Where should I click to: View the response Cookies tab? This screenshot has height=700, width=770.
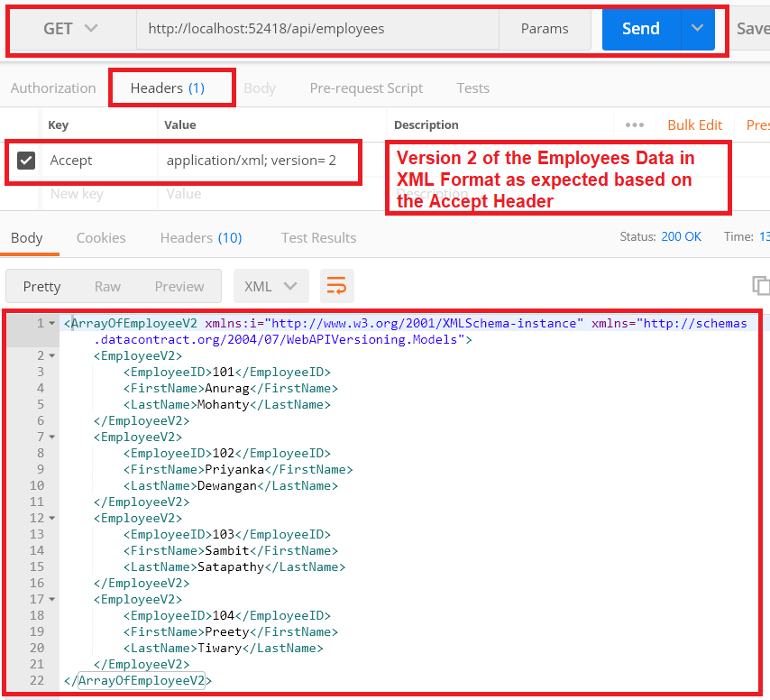100,237
